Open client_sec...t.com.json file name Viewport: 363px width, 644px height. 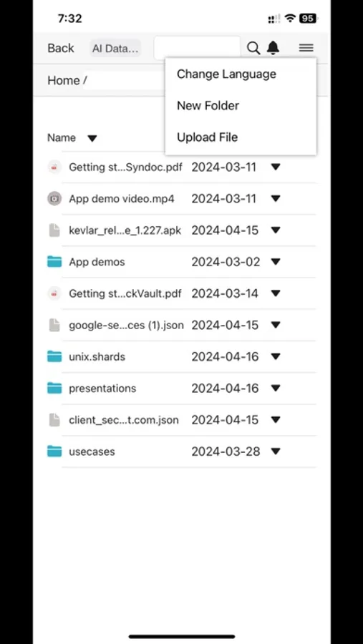click(124, 420)
